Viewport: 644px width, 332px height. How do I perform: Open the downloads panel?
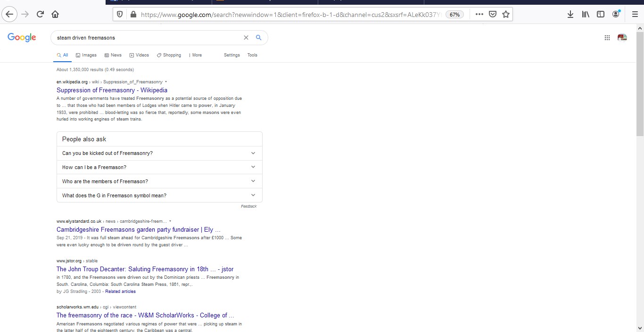(570, 14)
